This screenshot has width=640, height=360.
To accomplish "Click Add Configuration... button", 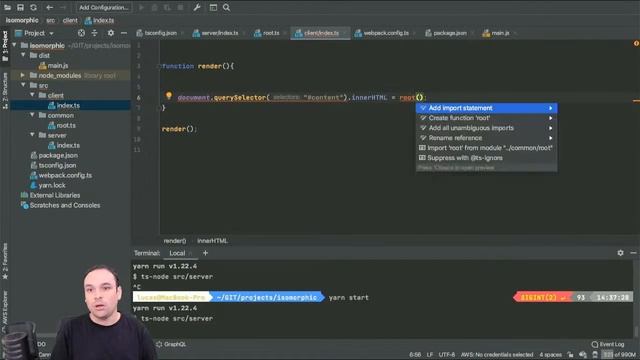I will tap(104, 7).
